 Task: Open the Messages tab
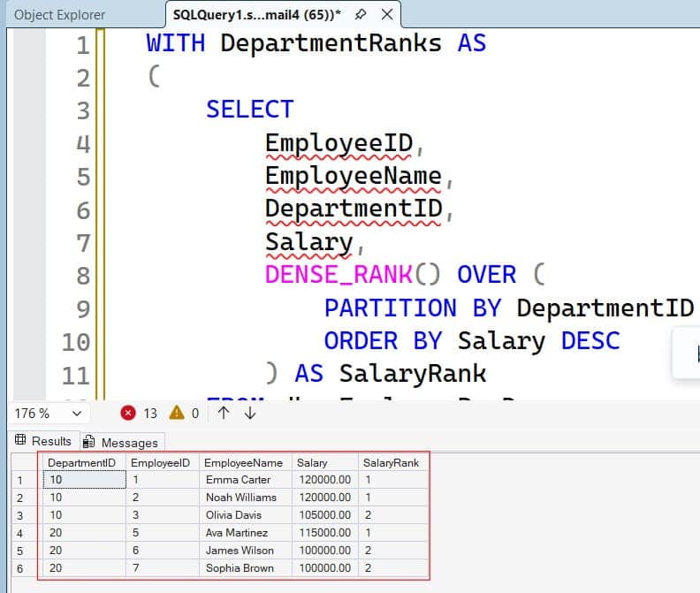click(x=122, y=442)
